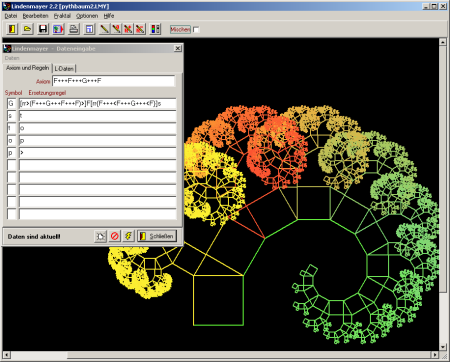
Task: Click the yellow lightning bolt icon
Action: pyautogui.click(x=128, y=236)
